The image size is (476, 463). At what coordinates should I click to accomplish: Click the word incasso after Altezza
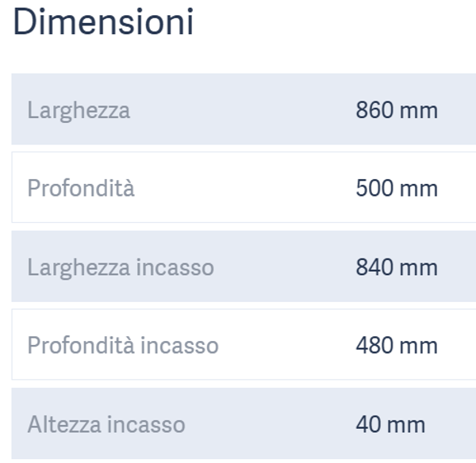tap(146, 424)
